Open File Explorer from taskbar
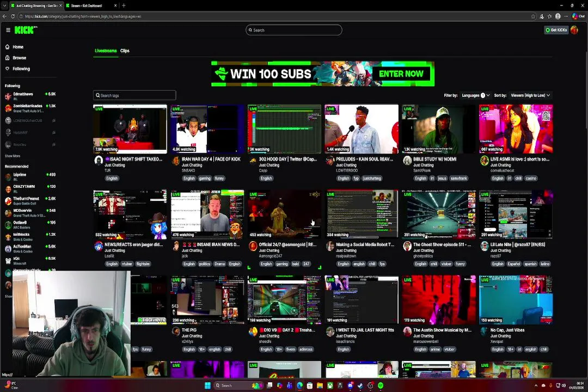Viewport: 588px width, 392px height. pyautogui.click(x=320, y=385)
